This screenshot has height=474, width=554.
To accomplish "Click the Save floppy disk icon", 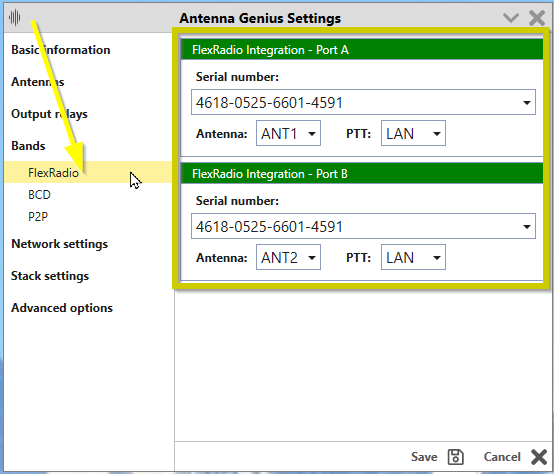I will (x=455, y=457).
